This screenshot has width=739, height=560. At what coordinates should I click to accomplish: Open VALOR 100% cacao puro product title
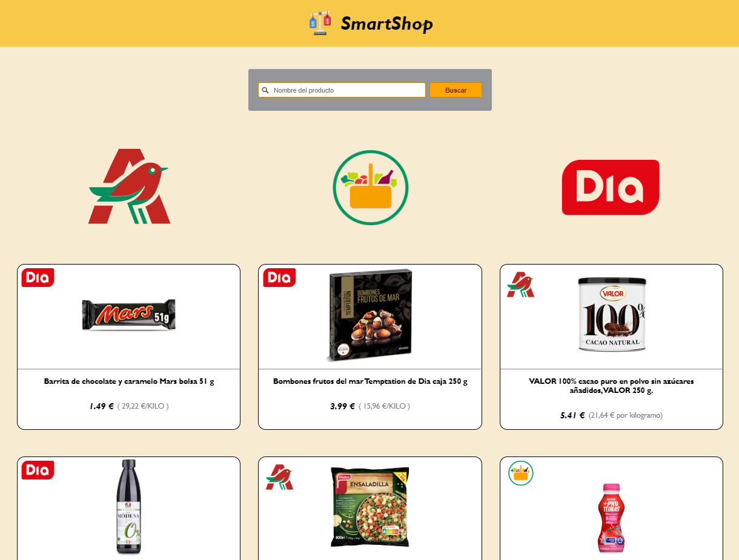coord(611,386)
